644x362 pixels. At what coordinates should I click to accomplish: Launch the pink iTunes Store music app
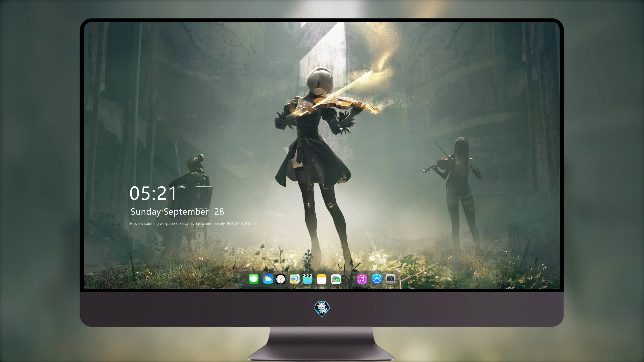(x=362, y=279)
